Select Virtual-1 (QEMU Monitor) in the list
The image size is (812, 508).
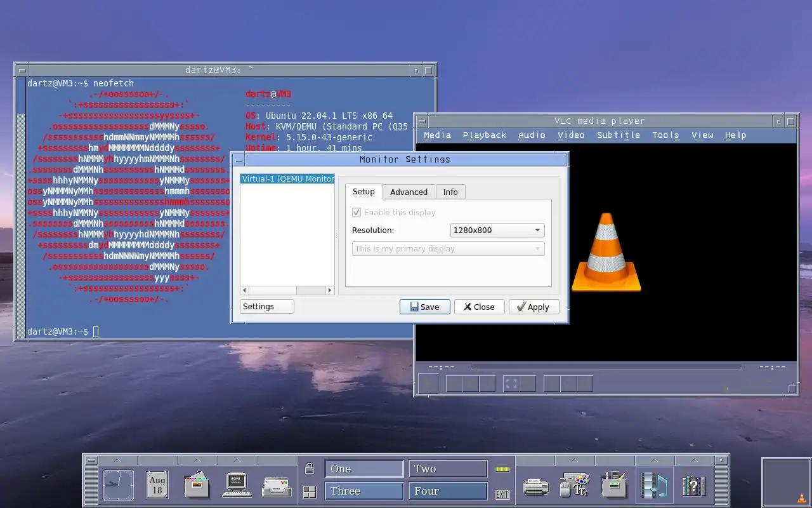287,179
